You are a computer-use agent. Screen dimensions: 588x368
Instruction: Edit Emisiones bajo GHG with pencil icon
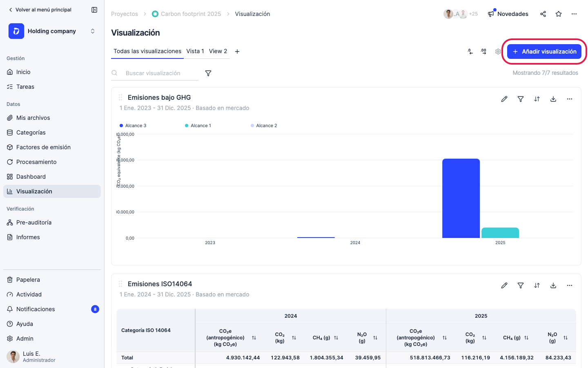click(504, 99)
